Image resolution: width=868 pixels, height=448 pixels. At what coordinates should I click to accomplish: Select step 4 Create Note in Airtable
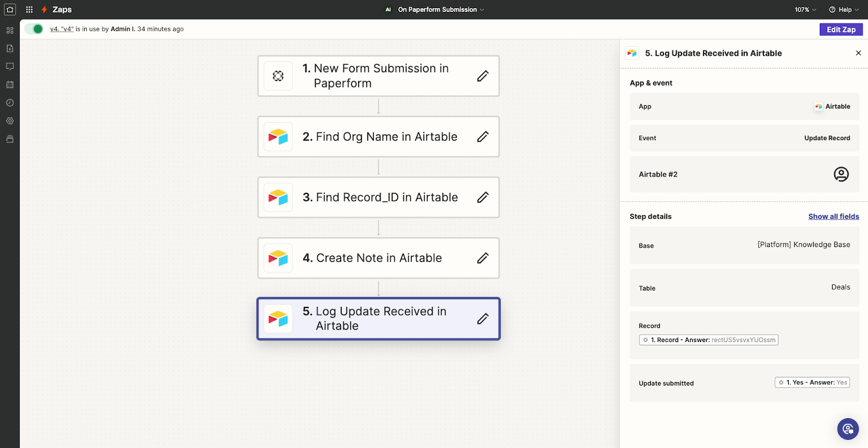378,258
